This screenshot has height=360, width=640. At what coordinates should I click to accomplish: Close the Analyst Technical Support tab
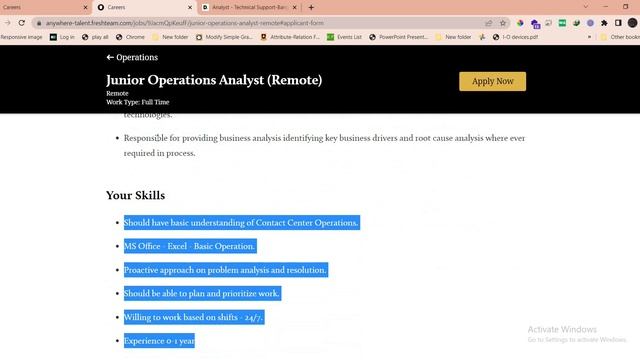point(294,7)
